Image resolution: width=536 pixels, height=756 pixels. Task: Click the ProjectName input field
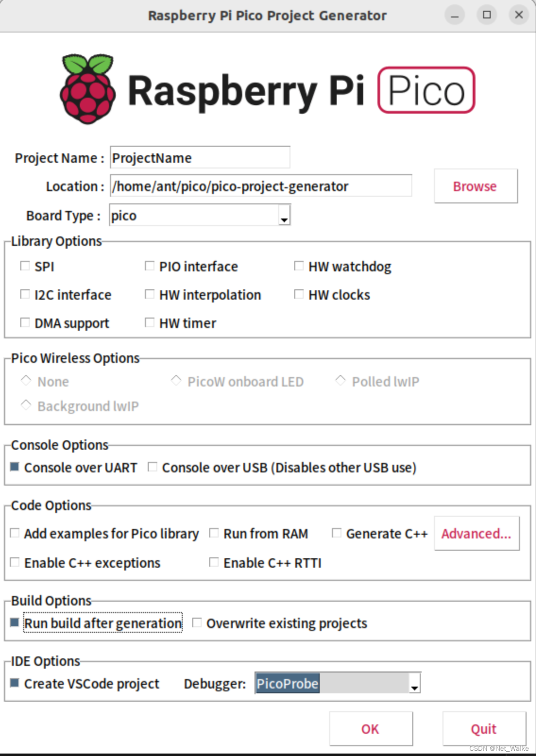[199, 158]
